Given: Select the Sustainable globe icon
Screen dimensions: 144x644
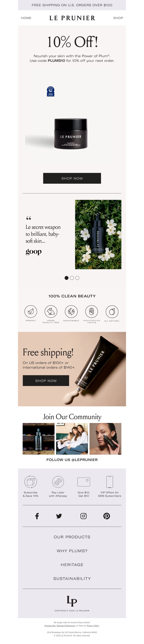Looking at the screenshot, I should [x=71, y=312].
